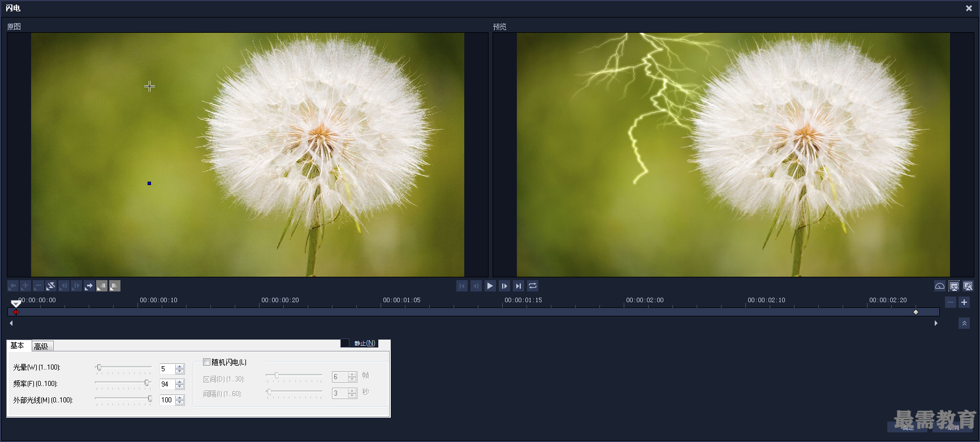Screen dimensions: 980x442
Task: Switch to the 高级 tab
Action: coord(42,346)
